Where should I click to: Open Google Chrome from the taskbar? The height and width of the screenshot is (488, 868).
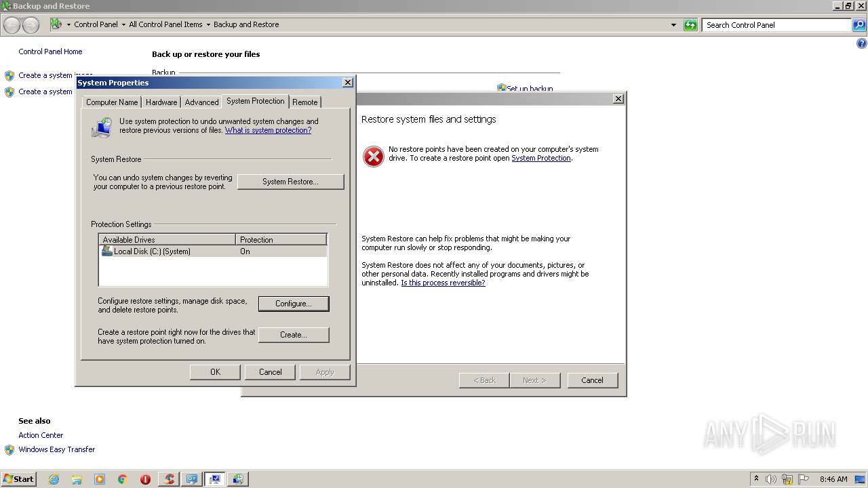click(x=123, y=479)
